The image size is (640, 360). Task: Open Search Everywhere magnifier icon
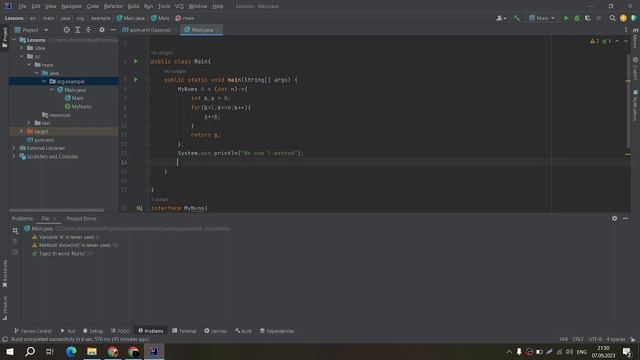click(612, 18)
